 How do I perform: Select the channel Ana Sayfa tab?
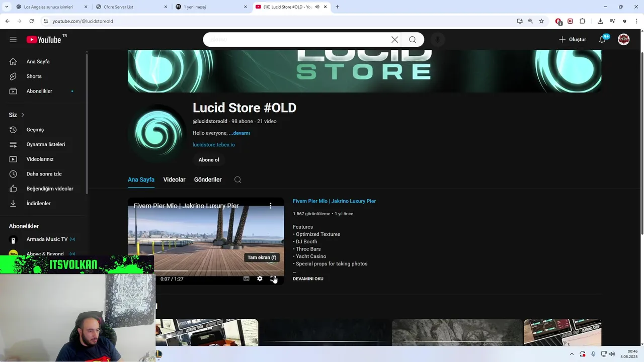coord(141,180)
